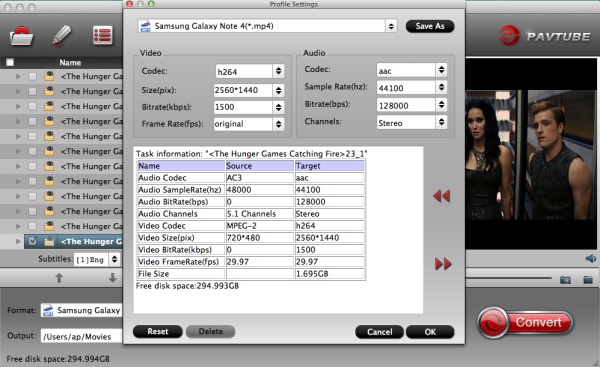Open the Subtitles [1]Eng dropdown
This screenshot has width=600, height=367.
click(114, 259)
